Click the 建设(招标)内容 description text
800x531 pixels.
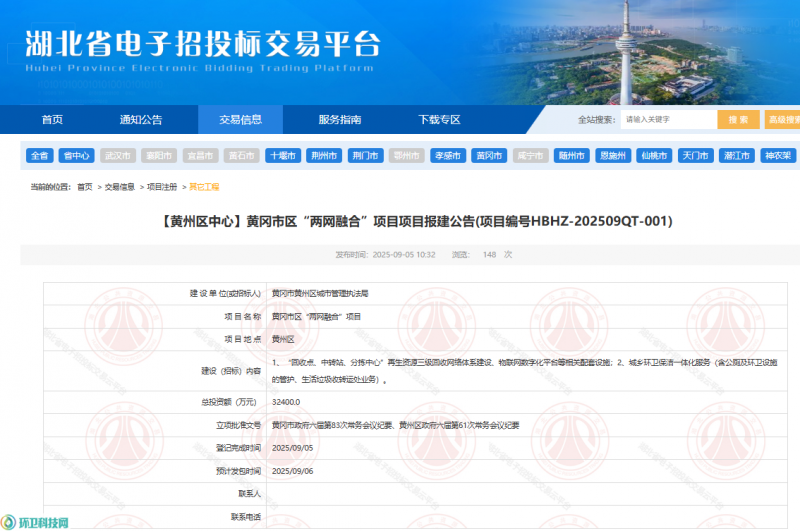(x=524, y=371)
